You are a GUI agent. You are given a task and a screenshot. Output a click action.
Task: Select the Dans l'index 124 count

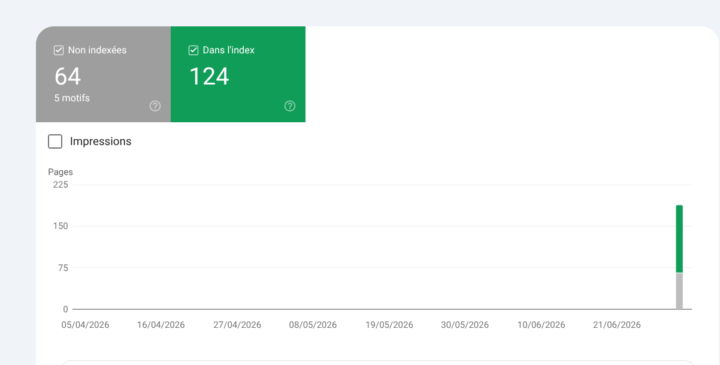[x=209, y=76]
